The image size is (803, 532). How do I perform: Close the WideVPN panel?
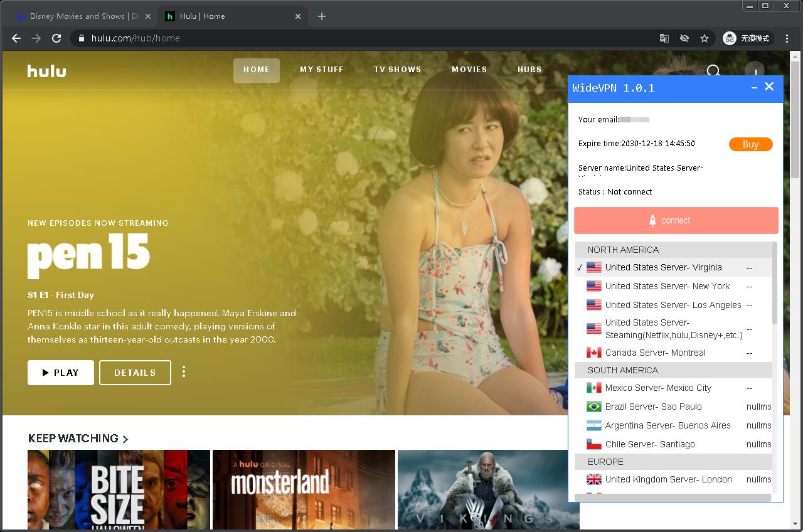coord(769,87)
